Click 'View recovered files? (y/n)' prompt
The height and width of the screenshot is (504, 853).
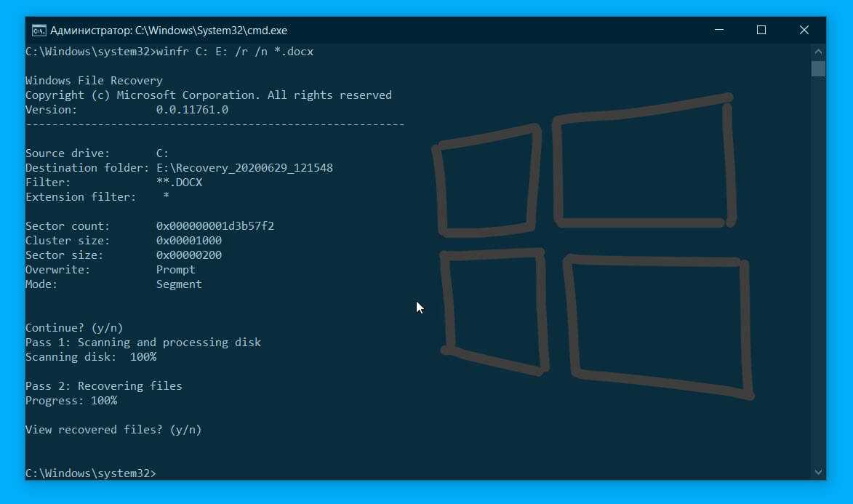click(x=113, y=430)
